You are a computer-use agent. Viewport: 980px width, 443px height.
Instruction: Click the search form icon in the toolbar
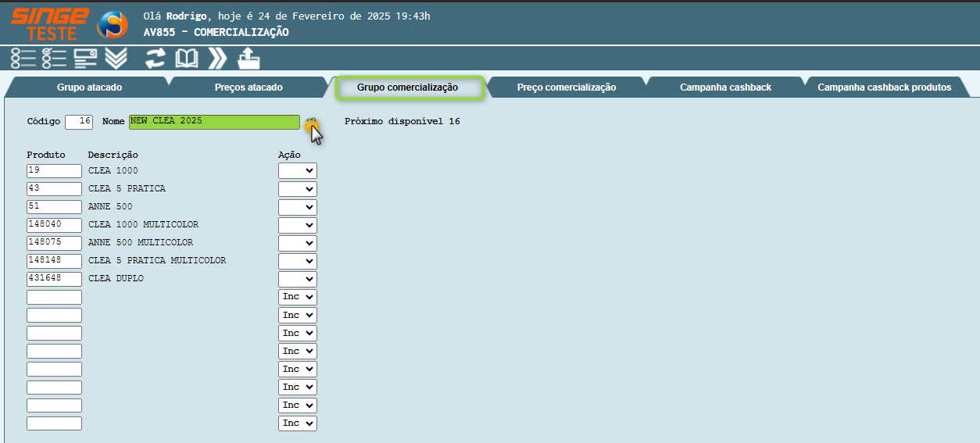click(x=85, y=59)
